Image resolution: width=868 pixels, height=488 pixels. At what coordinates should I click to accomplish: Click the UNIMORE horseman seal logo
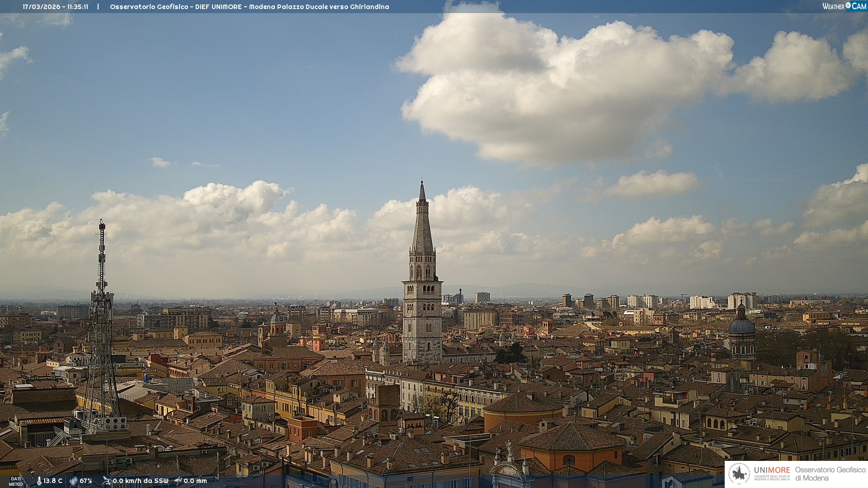(739, 474)
